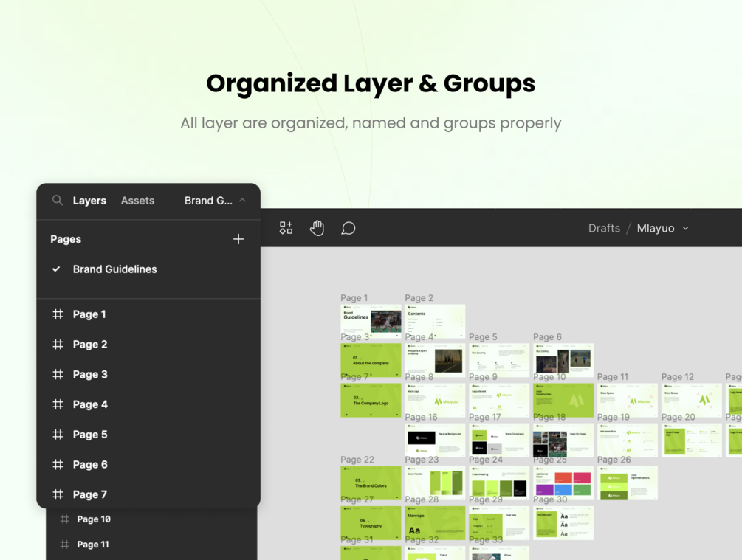Select Page 26 thumbnail on canvas
The image size is (742, 560).
click(628, 483)
